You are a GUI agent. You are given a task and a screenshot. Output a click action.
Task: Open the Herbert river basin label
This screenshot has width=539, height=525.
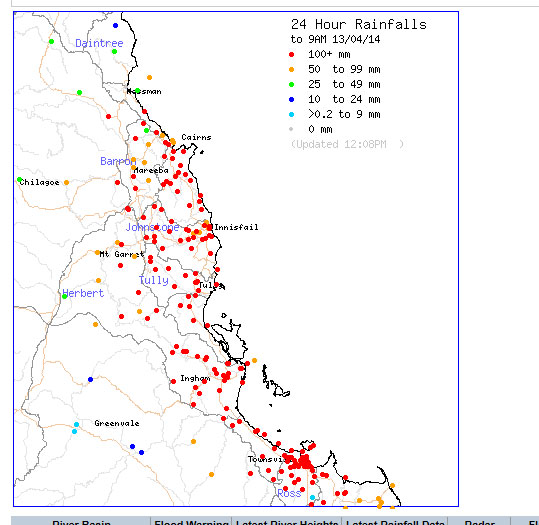tap(83, 293)
